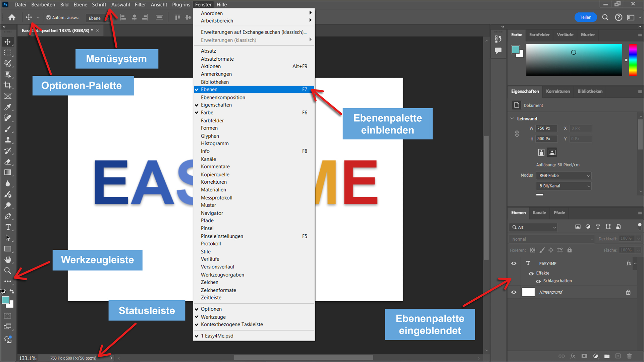The width and height of the screenshot is (644, 362).
Task: Choose Navigator in the Fenster menu
Action: click(x=254, y=213)
